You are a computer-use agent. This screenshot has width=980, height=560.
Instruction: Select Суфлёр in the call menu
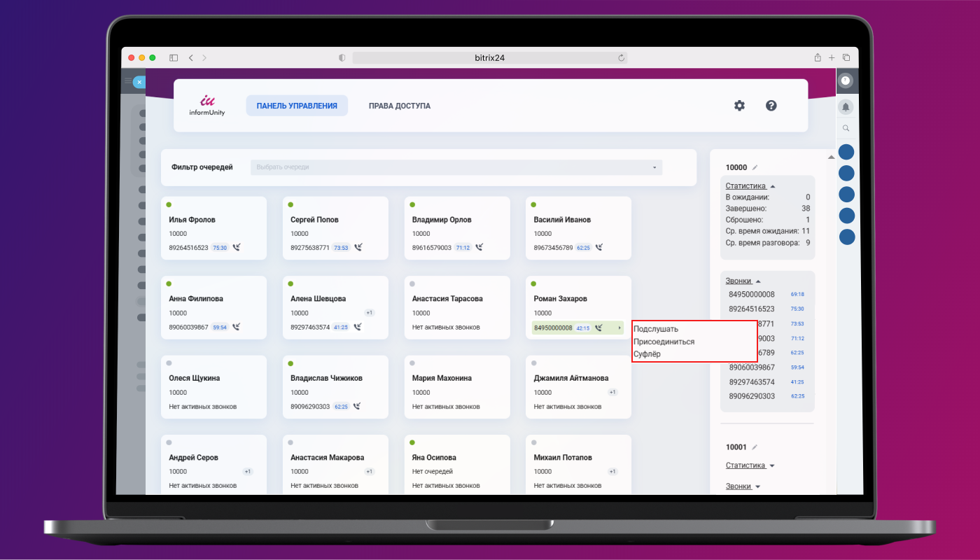coord(647,354)
